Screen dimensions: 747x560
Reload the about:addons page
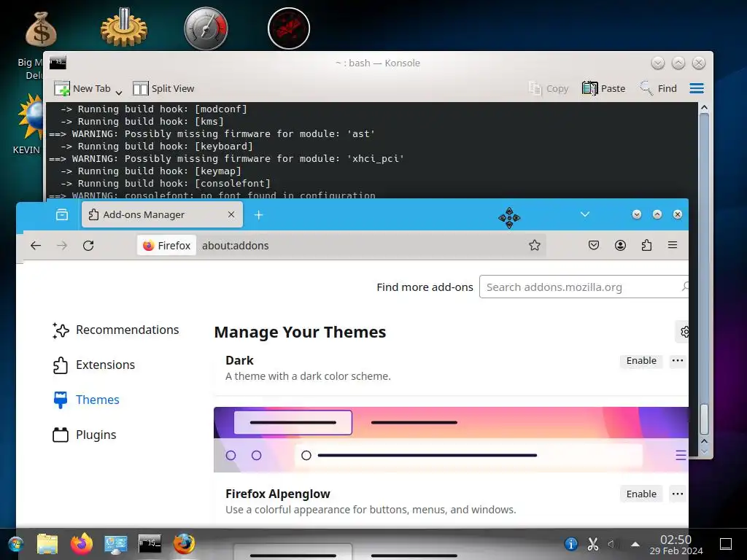88,246
